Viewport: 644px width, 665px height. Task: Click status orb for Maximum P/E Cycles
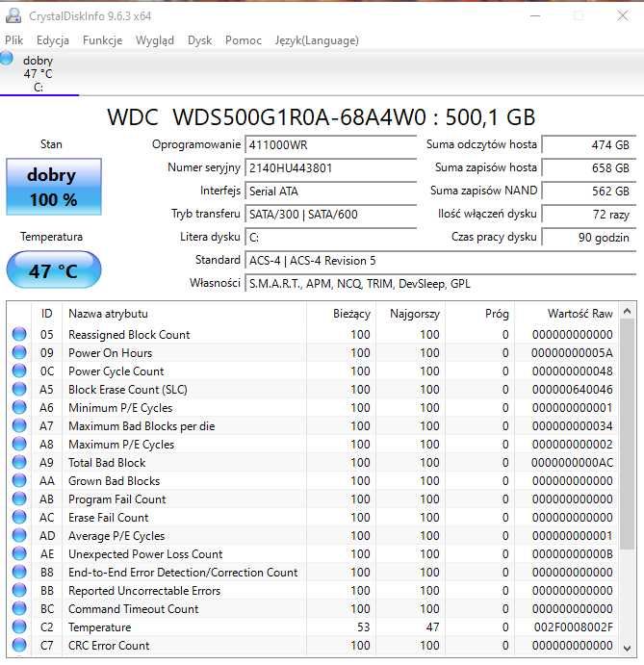[x=19, y=444]
